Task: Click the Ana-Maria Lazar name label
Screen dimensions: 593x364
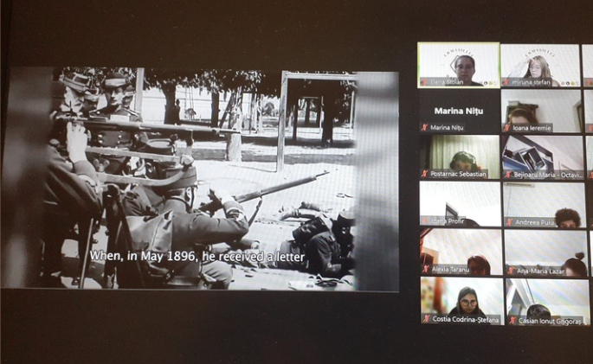Action: [x=540, y=271]
